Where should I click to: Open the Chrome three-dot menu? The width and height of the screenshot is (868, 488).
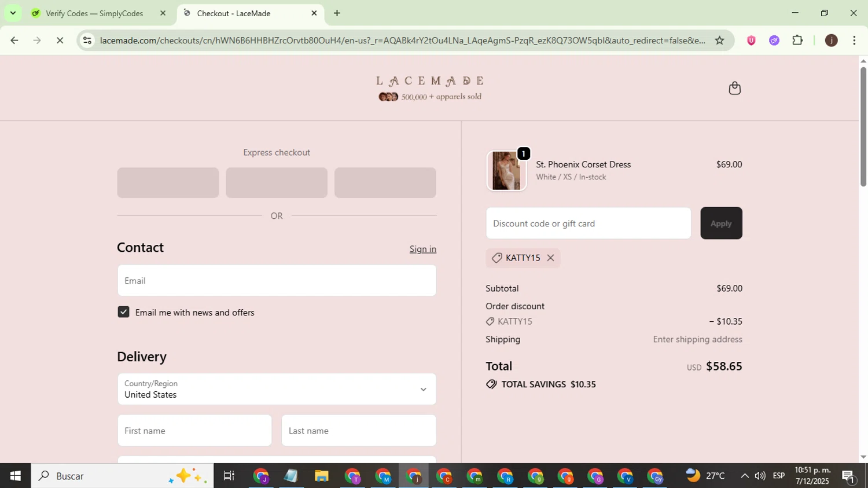click(854, 41)
